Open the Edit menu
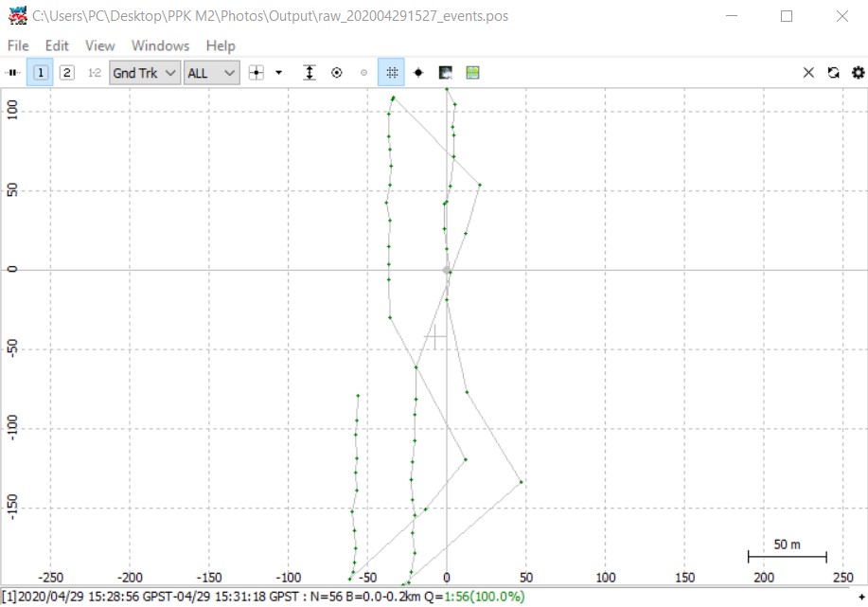868x607 pixels. (x=57, y=45)
